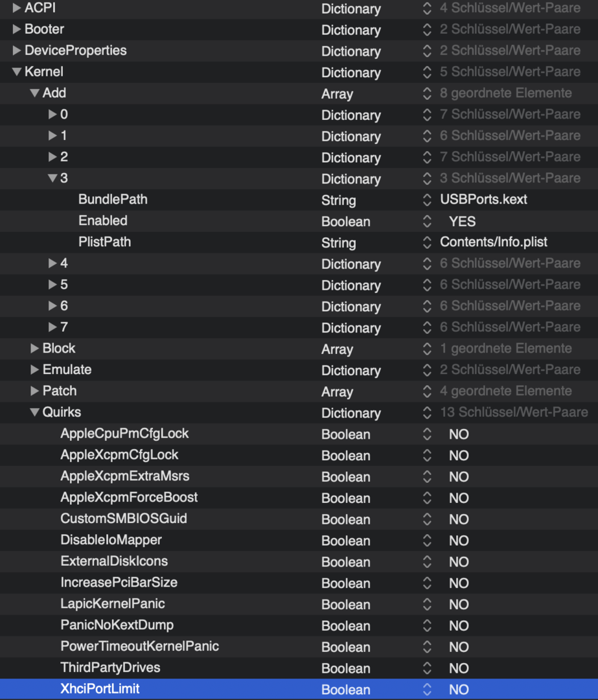Collapse the Add array triangle
598x700 pixels.
(35, 93)
